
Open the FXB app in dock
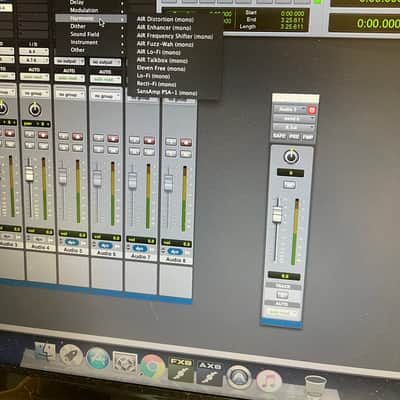point(181,370)
